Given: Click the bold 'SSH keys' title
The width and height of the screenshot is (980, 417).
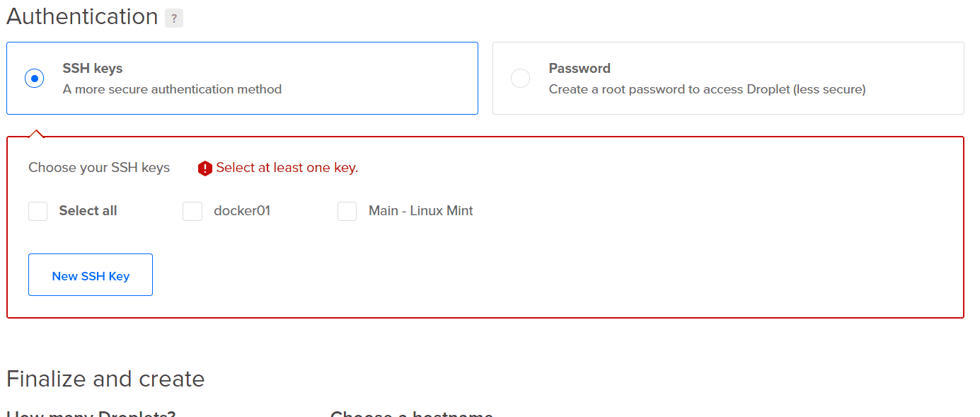Looking at the screenshot, I should point(93,69).
